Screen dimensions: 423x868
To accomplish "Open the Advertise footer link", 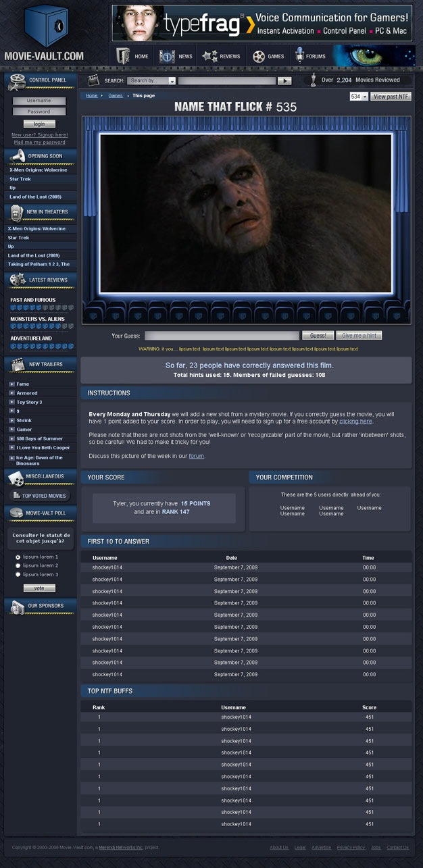I will click(x=322, y=847).
